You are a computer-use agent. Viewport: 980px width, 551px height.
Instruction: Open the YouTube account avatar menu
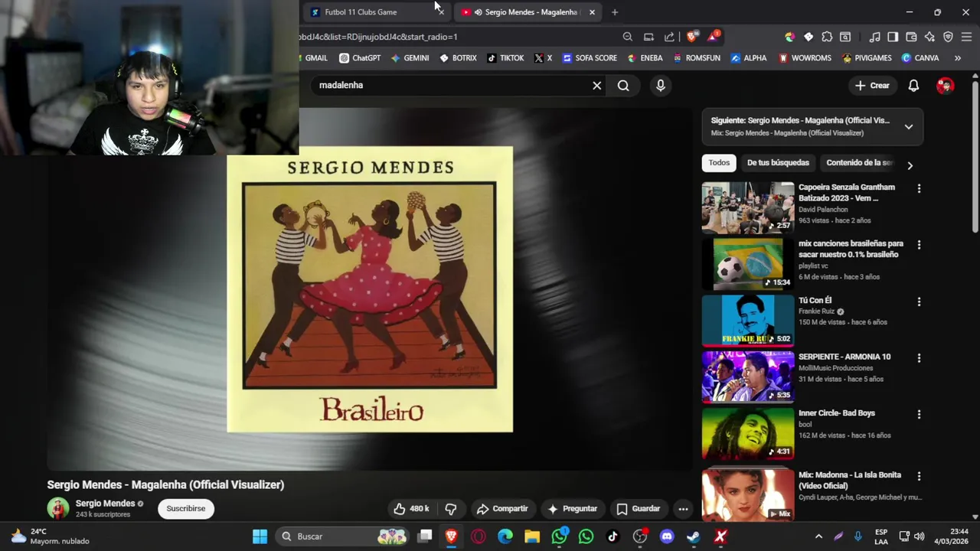pyautogui.click(x=946, y=86)
